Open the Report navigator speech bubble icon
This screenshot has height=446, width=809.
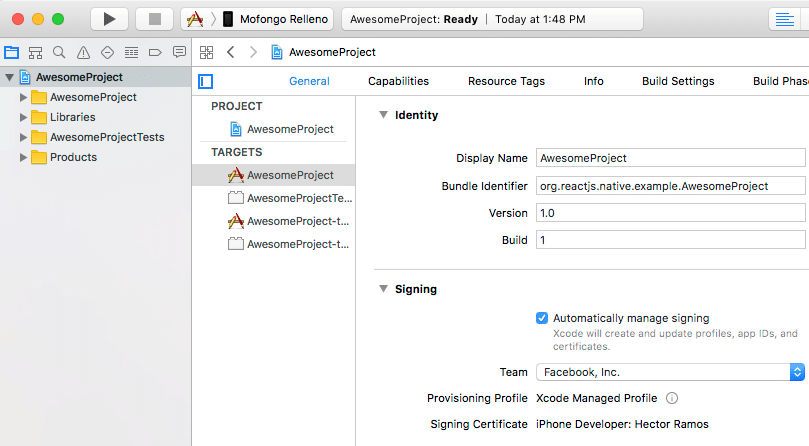(179, 52)
